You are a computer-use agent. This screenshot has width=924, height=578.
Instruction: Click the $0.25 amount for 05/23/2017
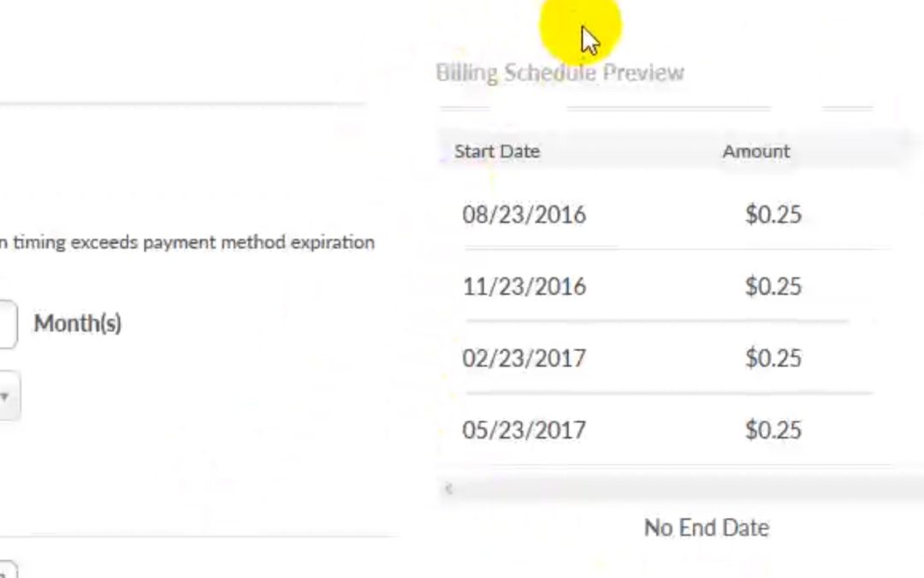[x=773, y=431]
